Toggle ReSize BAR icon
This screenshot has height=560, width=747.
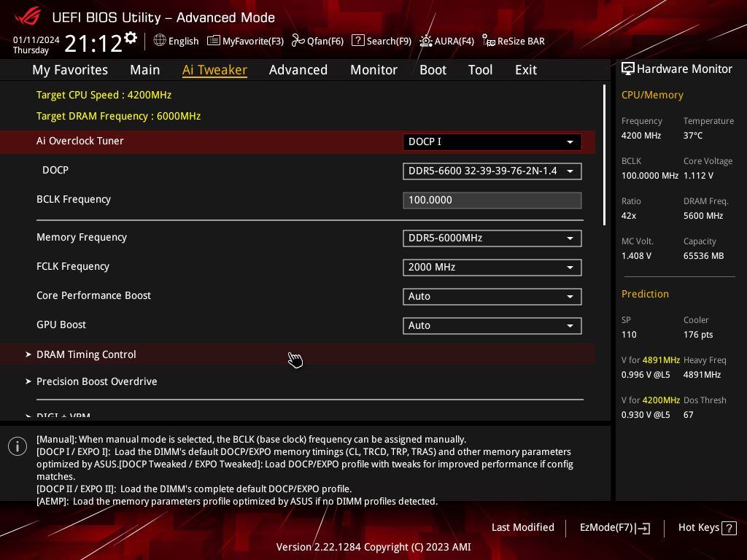[488, 41]
